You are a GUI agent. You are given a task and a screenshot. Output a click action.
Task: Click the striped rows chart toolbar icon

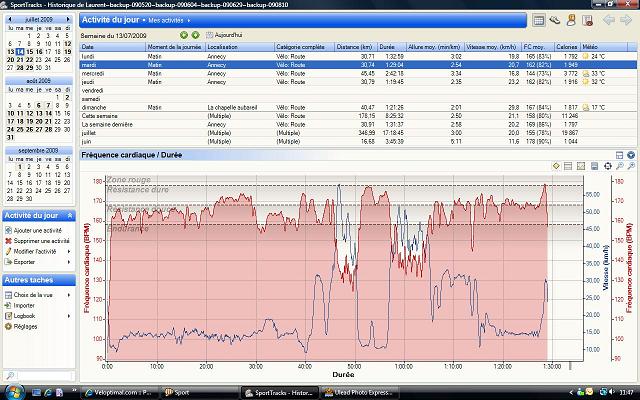[568, 166]
